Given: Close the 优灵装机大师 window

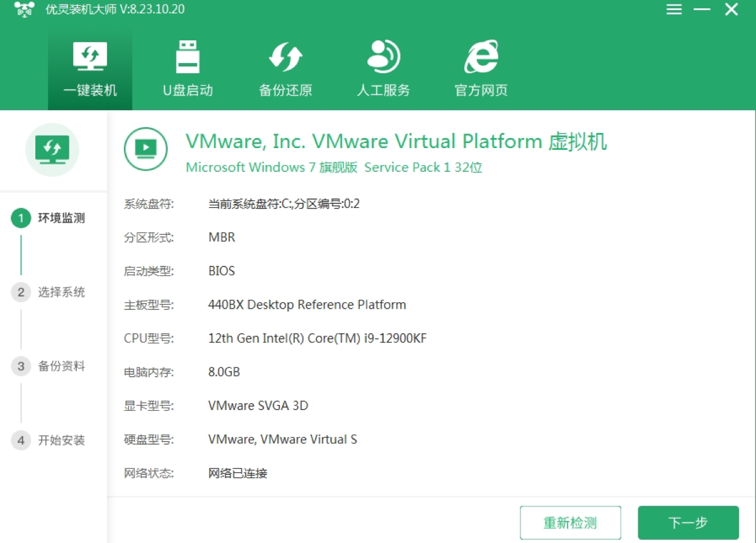Looking at the screenshot, I should [731, 9].
